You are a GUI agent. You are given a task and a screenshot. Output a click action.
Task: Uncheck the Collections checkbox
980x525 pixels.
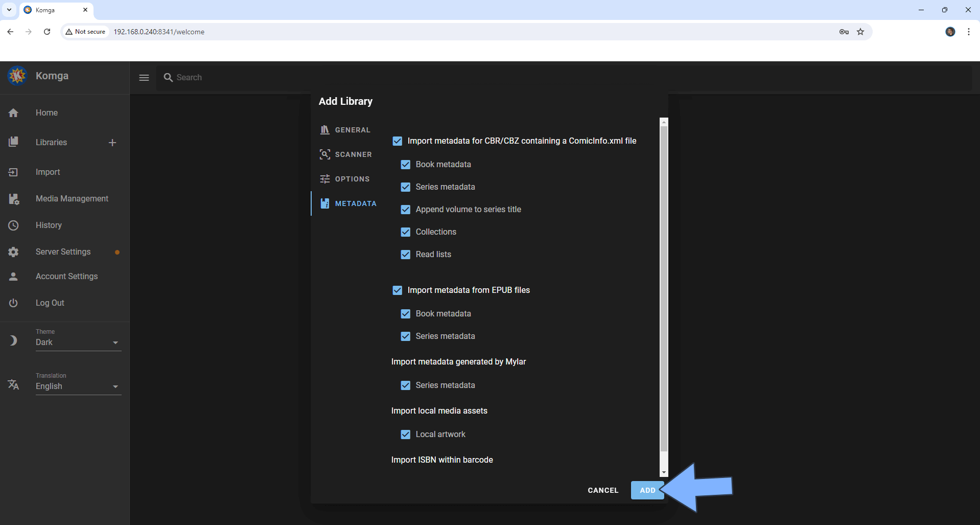(405, 232)
